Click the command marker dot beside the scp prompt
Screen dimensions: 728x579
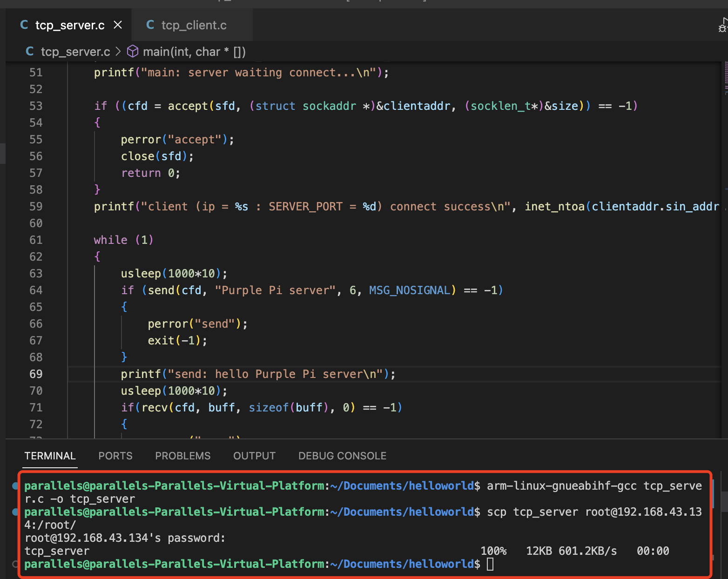[x=15, y=512]
